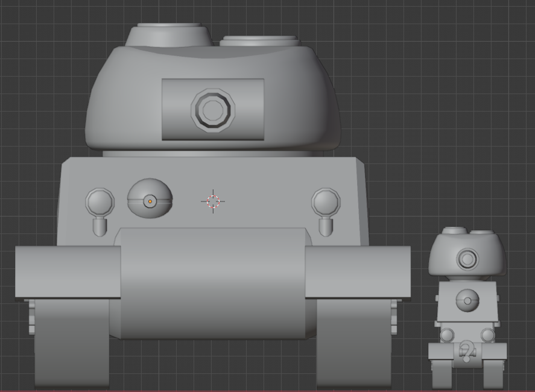The image size is (535, 392).
Task: Select the large tank's left track
Action: 72,343
